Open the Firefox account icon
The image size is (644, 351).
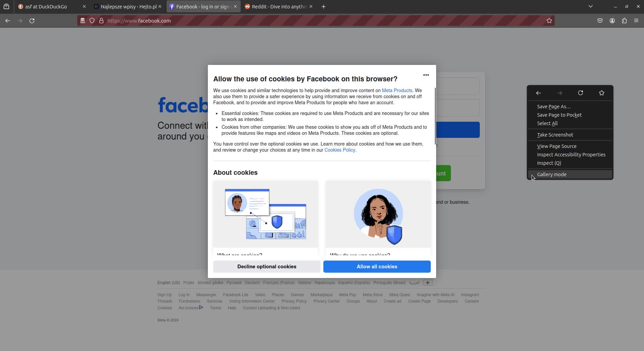point(612,21)
